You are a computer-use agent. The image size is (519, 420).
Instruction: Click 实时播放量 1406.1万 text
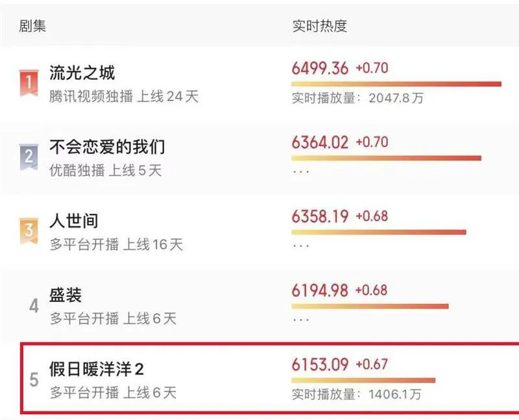click(357, 394)
